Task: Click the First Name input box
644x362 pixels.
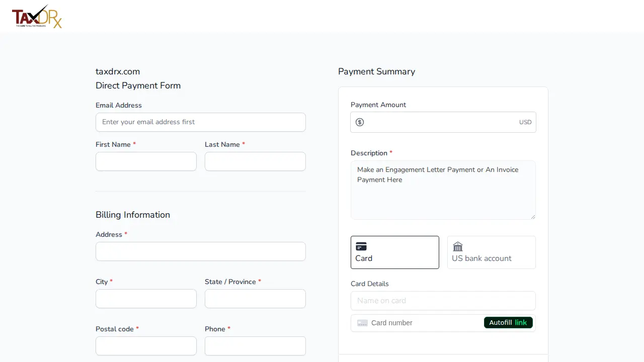Action: (x=146, y=161)
